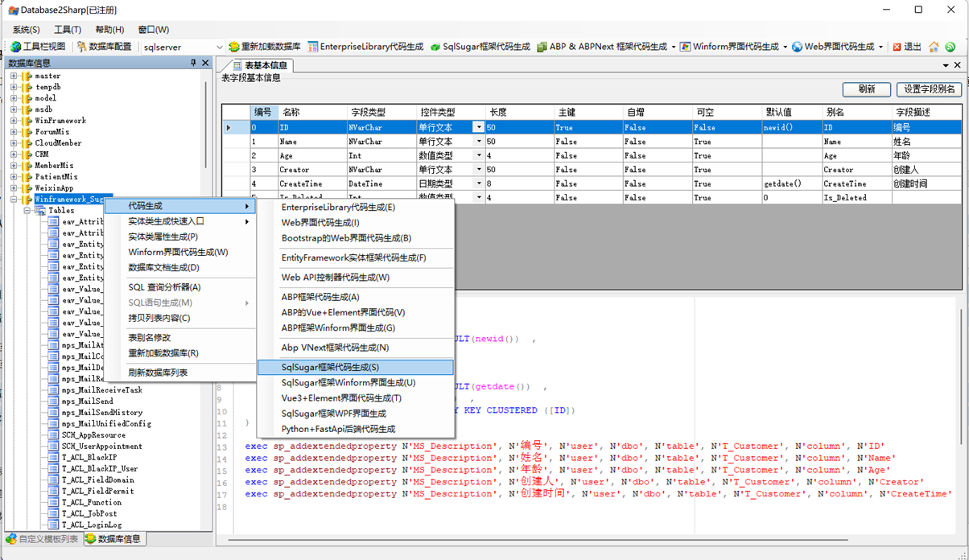Open the 控件类型 dropdown for the ID row

pyautogui.click(x=479, y=127)
